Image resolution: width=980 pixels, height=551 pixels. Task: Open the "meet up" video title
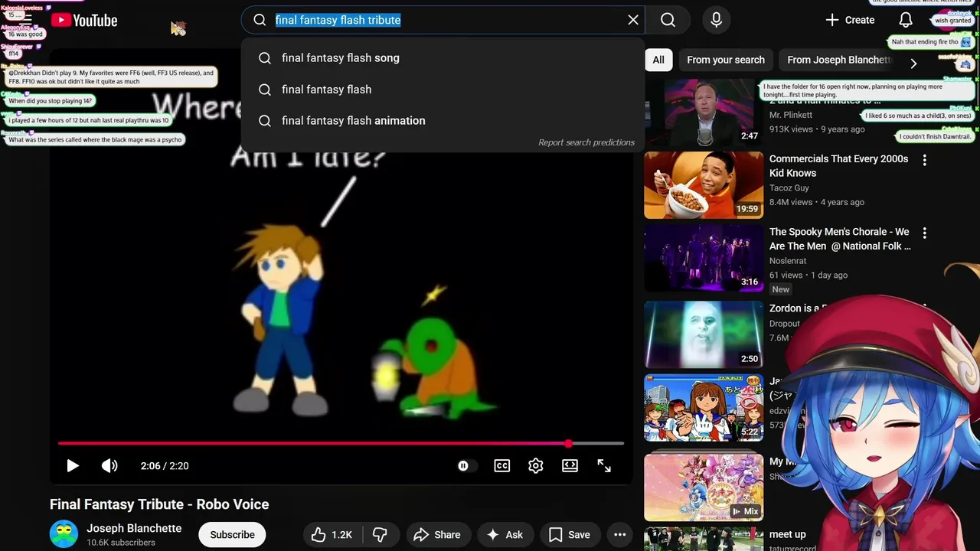788,534
